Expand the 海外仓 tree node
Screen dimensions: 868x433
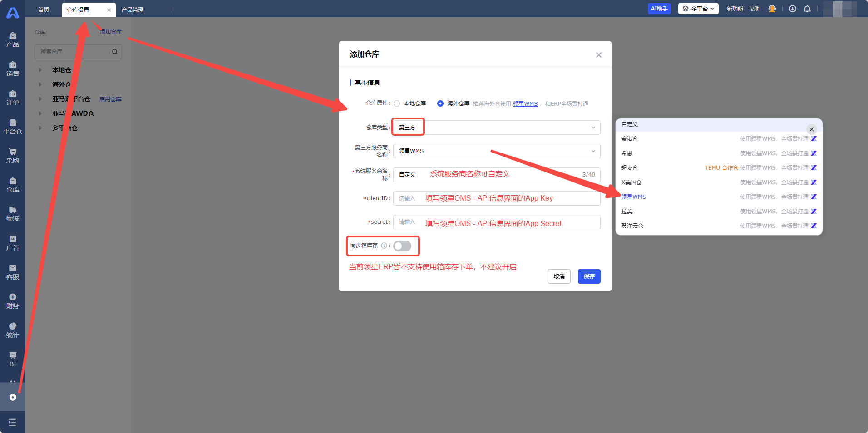(40, 84)
